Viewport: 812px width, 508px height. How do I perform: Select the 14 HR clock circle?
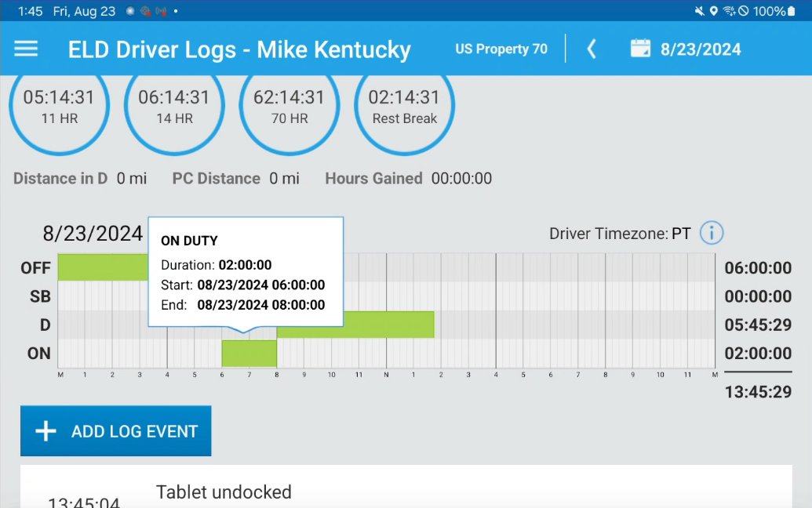(174, 106)
